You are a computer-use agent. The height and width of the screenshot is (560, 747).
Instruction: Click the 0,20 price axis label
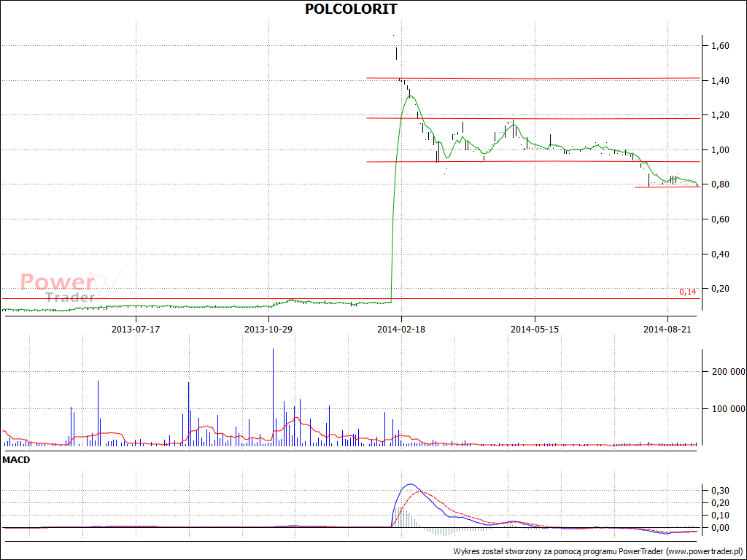(x=719, y=288)
